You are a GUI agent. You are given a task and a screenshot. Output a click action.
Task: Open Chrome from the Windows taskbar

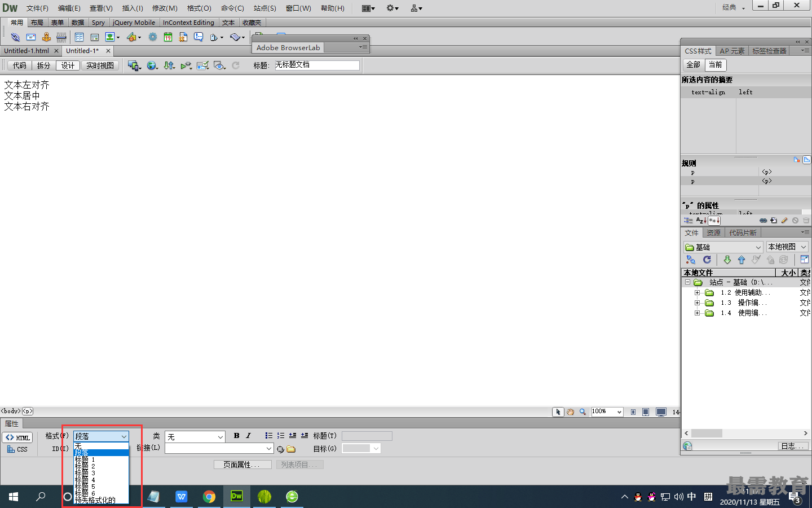209,497
